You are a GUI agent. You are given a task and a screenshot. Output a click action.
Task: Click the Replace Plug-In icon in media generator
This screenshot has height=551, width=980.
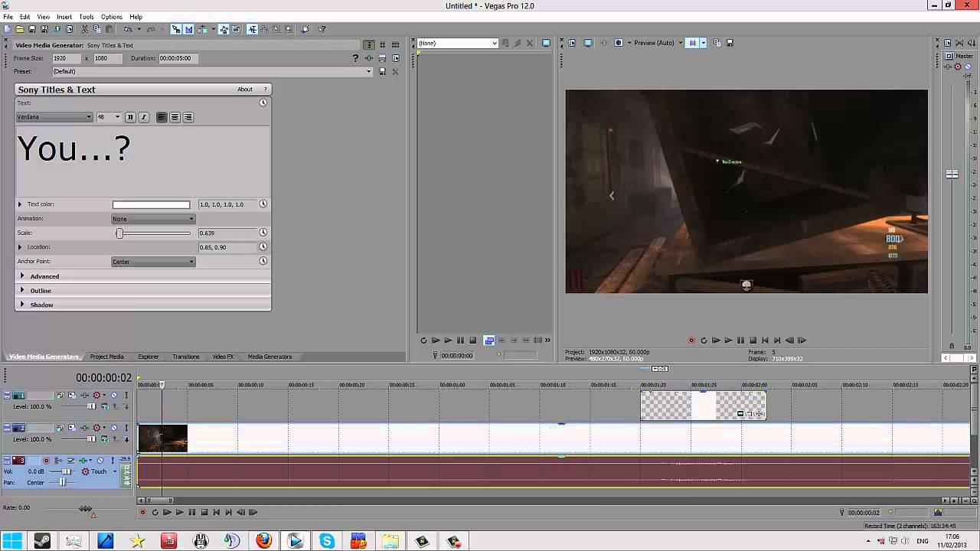click(369, 58)
